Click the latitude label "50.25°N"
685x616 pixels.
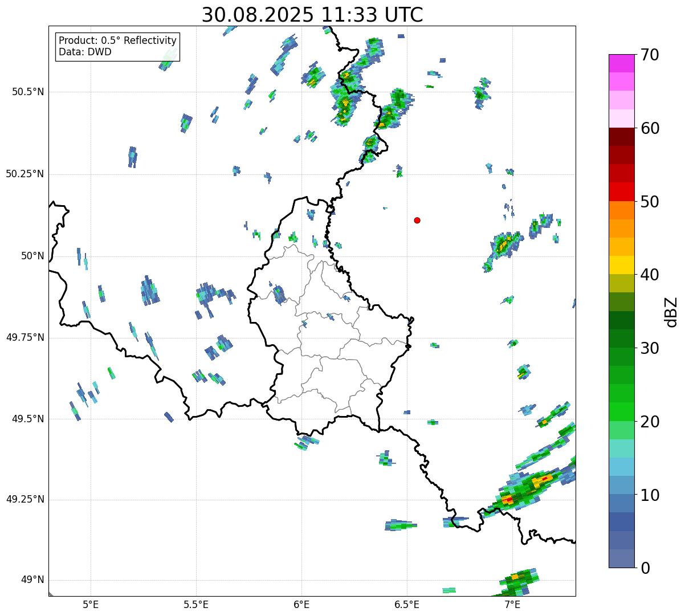point(25,174)
